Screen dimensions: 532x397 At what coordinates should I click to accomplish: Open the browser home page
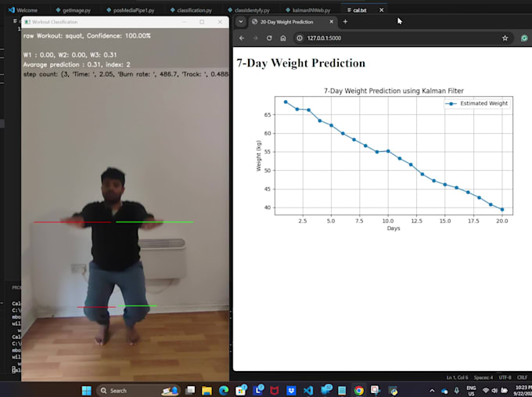coord(283,38)
